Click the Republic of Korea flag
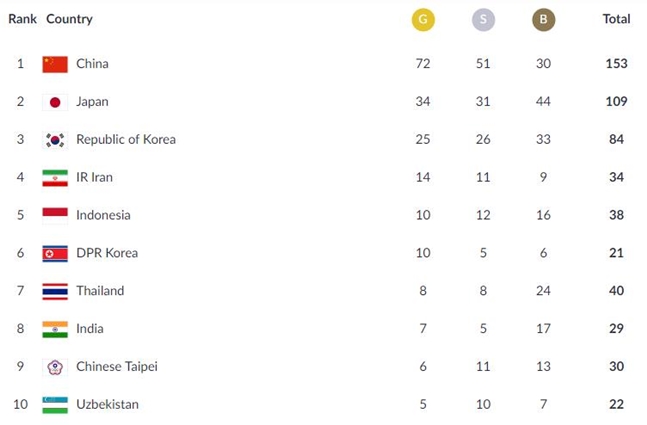The height and width of the screenshot is (425, 647). pos(54,140)
